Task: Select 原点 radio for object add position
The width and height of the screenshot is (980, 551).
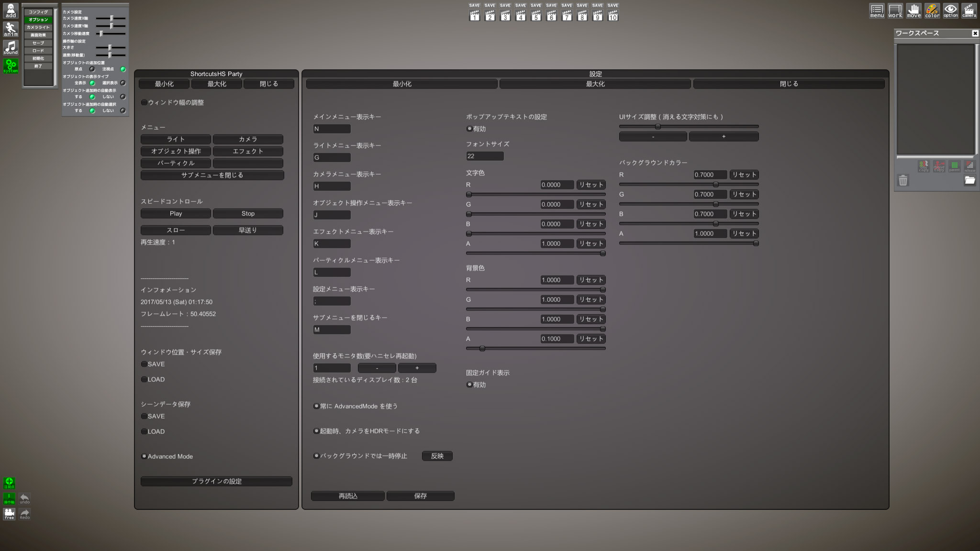Action: [92, 69]
